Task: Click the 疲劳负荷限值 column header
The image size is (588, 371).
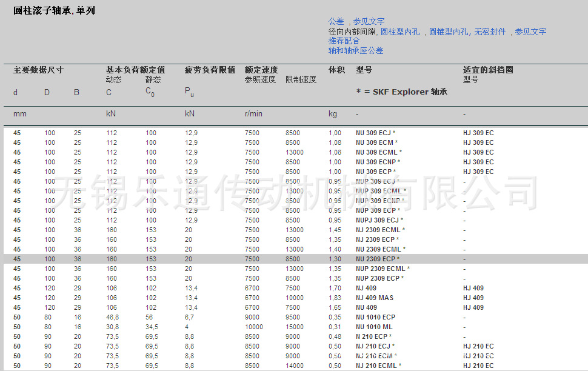Action: pyautogui.click(x=210, y=70)
